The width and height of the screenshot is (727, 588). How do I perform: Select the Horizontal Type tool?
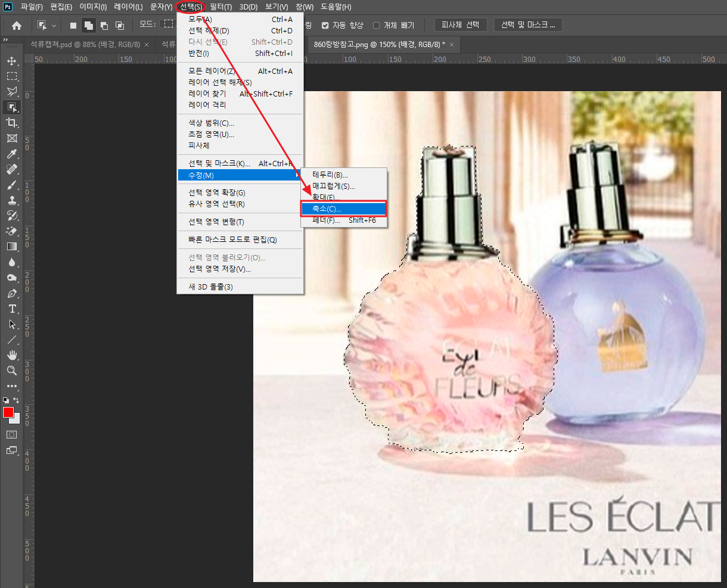pyautogui.click(x=12, y=309)
